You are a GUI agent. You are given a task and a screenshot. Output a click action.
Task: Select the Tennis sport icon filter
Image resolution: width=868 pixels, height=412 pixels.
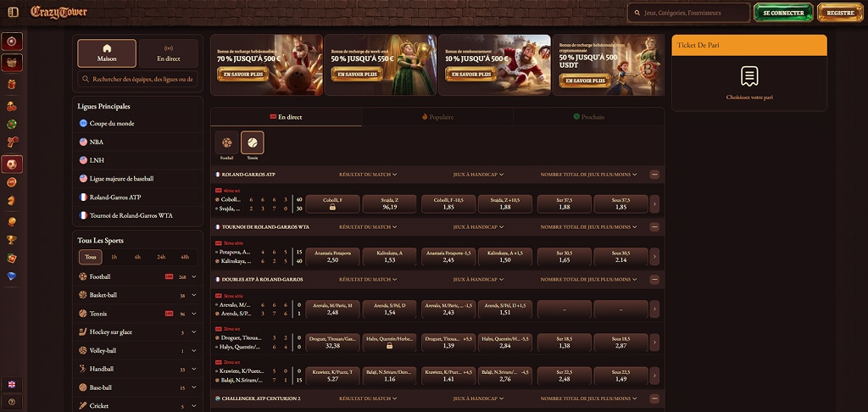pyautogui.click(x=253, y=143)
